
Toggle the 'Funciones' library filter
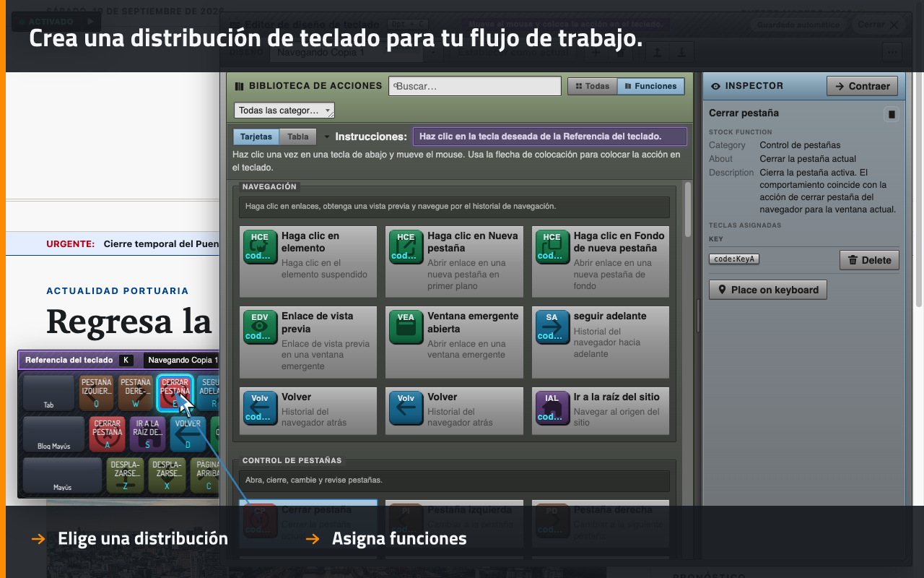[651, 86]
